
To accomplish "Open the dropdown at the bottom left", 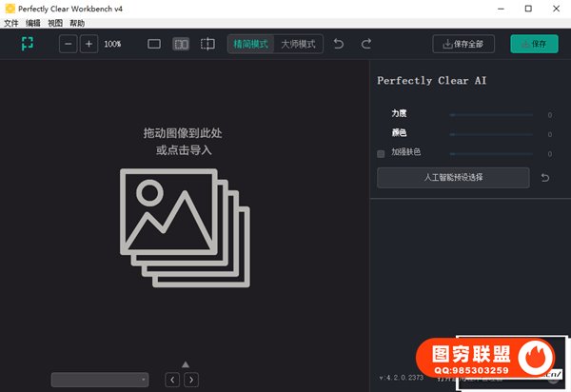I will click(x=100, y=380).
